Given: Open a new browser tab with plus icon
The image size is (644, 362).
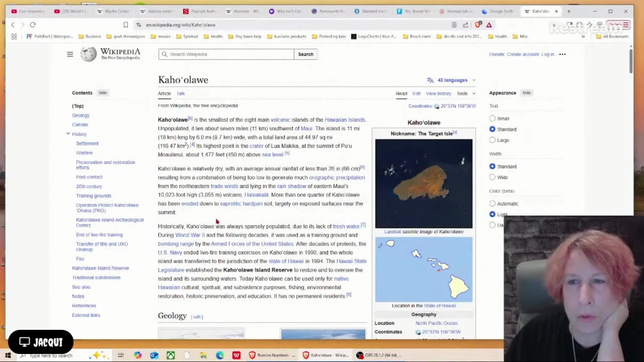Looking at the screenshot, I should coord(569,11).
